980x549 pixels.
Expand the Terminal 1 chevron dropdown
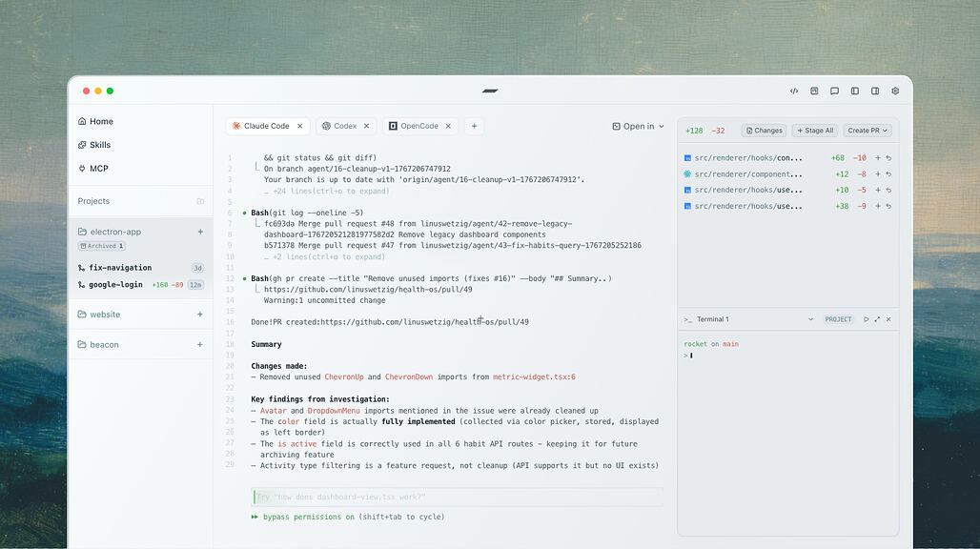click(811, 319)
